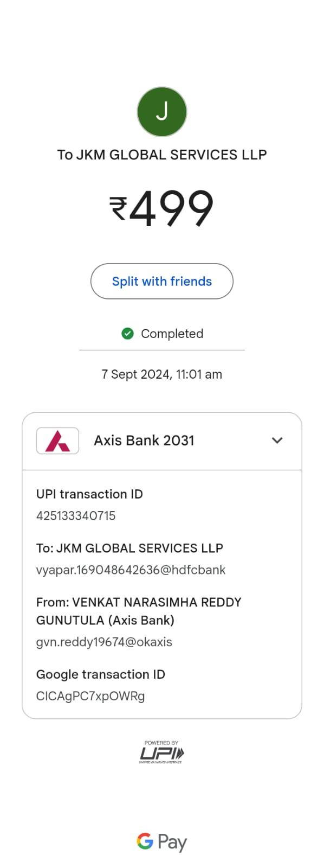Image resolution: width=324 pixels, height=868 pixels.
Task: Tap the green J avatar icon
Action: coord(162,112)
